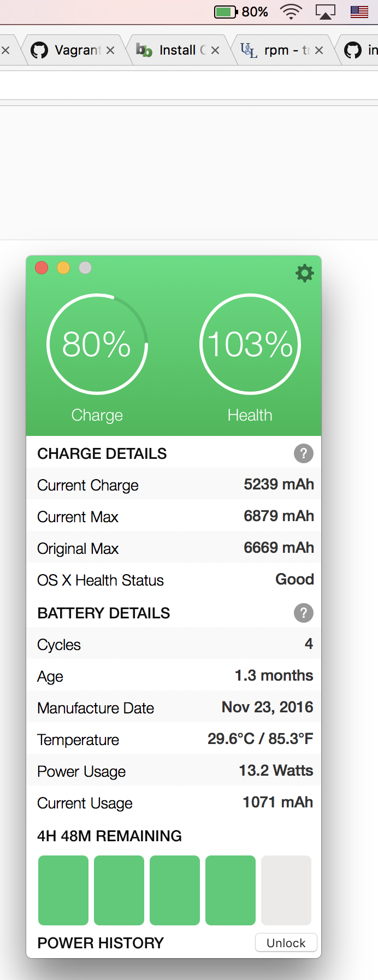Open the battery app settings gear
This screenshot has height=980, width=378.
tap(305, 273)
